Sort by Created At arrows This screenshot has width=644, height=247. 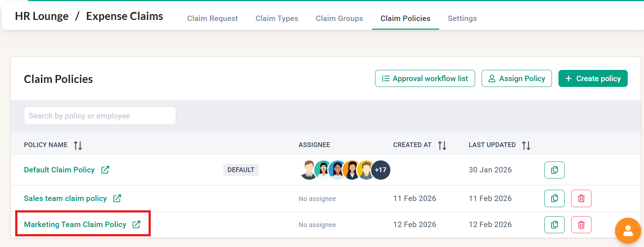(x=442, y=145)
